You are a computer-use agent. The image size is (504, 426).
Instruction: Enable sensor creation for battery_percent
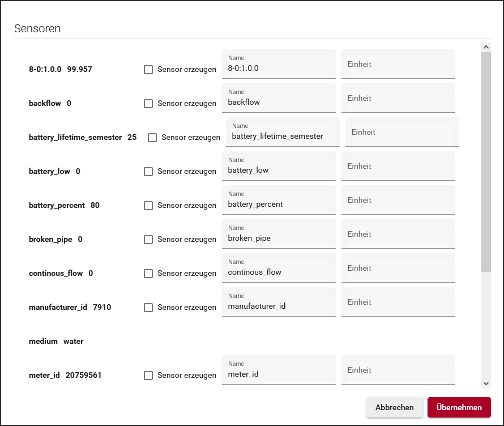click(148, 206)
